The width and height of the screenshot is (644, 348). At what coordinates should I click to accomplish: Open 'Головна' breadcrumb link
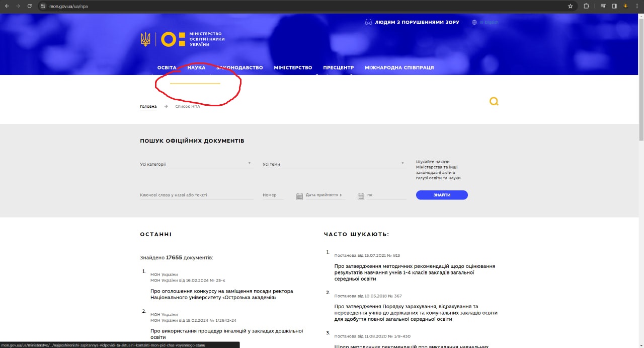tap(148, 106)
